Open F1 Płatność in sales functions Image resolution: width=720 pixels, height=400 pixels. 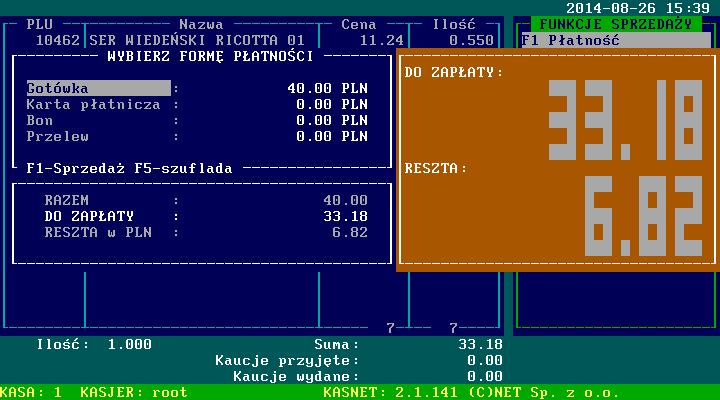616,40
